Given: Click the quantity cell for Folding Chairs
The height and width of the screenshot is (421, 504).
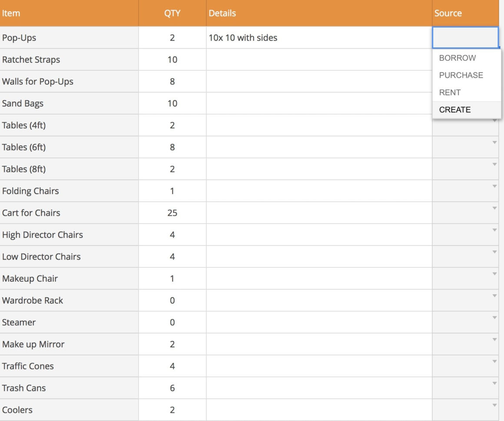Looking at the screenshot, I should click(172, 191).
